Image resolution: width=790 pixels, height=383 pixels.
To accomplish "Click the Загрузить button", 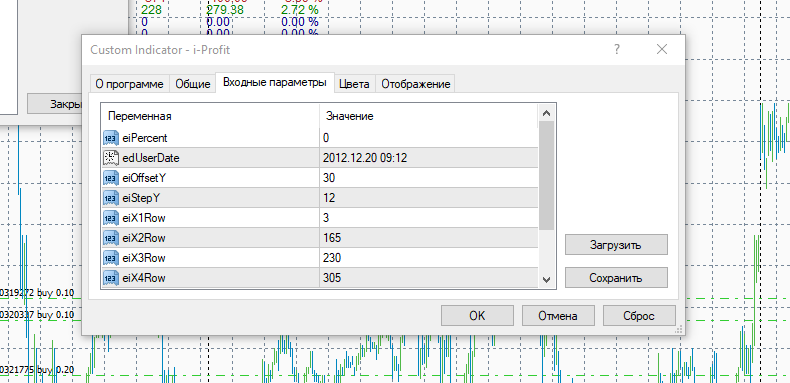I will pyautogui.click(x=616, y=245).
